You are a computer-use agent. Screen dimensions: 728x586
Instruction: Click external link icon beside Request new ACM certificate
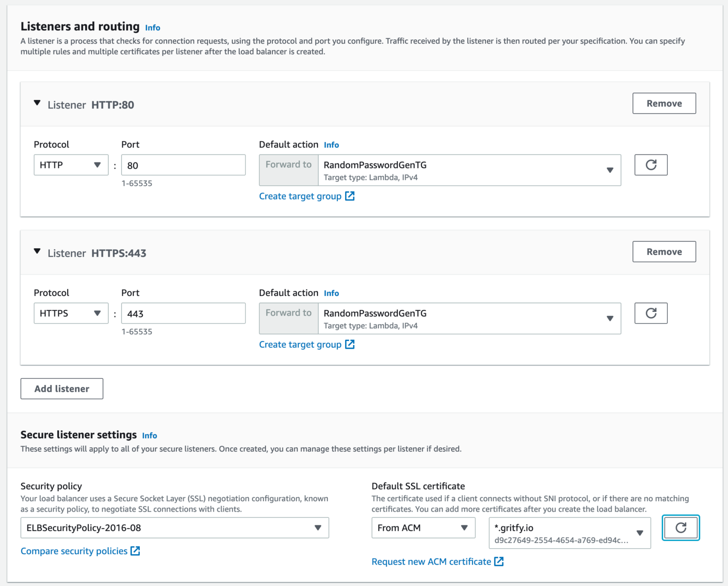[x=499, y=561]
